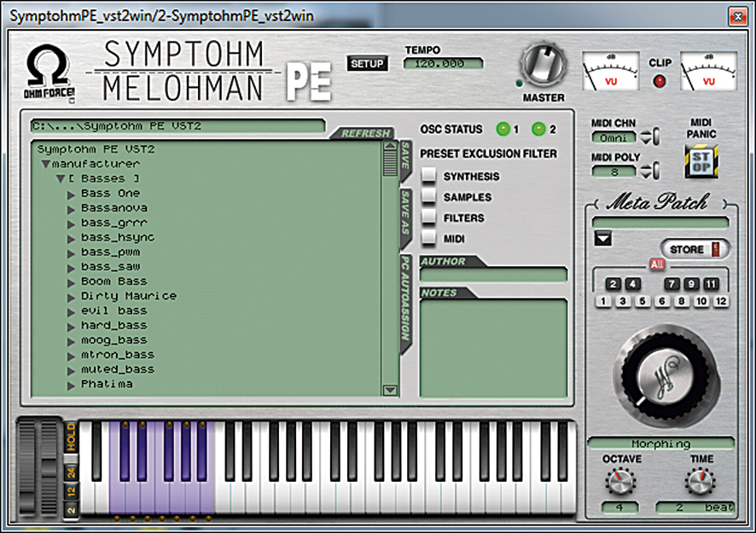Click the red CLIP indicator light
Image resolution: width=756 pixels, height=533 pixels.
pyautogui.click(x=660, y=81)
